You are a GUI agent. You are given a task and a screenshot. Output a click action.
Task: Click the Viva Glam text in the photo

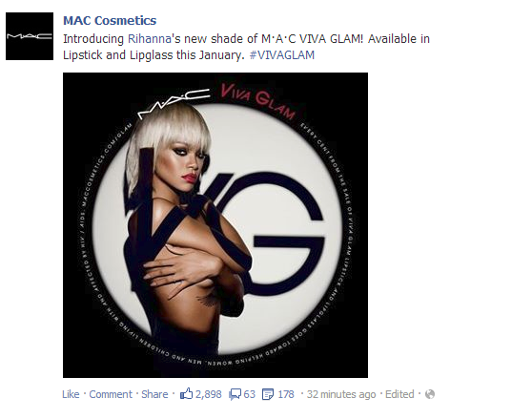tap(258, 101)
